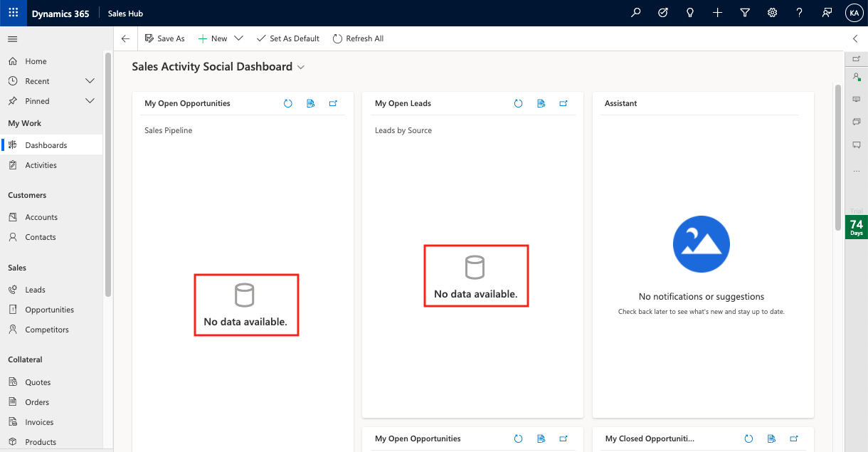Screen dimensions: 868x452
Task: Open Activities in the sidebar
Action: point(51,165)
